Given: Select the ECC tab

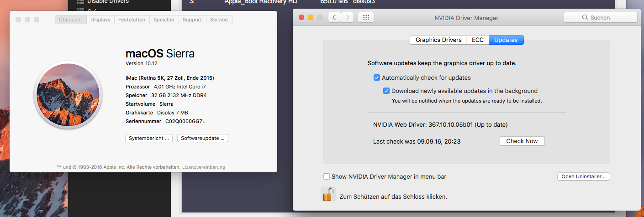Looking at the screenshot, I should point(478,40).
